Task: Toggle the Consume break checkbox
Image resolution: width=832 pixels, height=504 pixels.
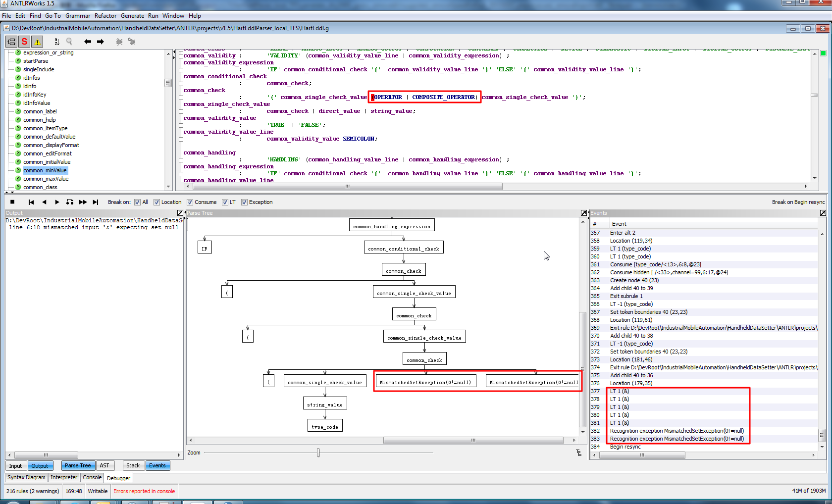Action: point(190,202)
